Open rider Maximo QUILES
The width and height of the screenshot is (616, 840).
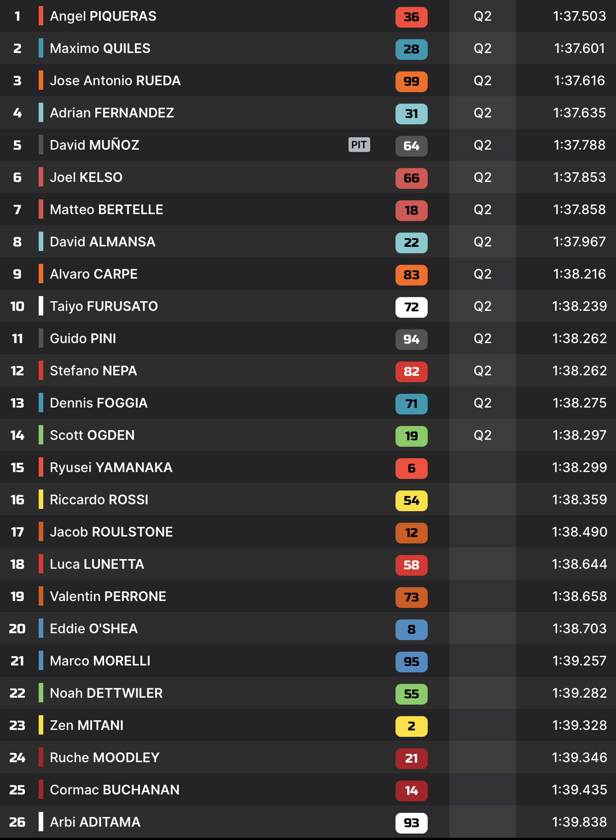point(100,48)
